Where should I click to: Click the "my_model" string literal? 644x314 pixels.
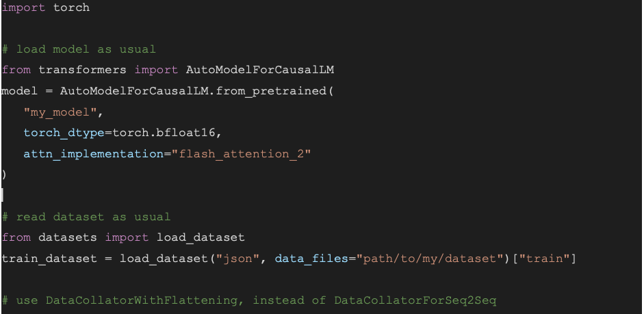tap(61, 112)
